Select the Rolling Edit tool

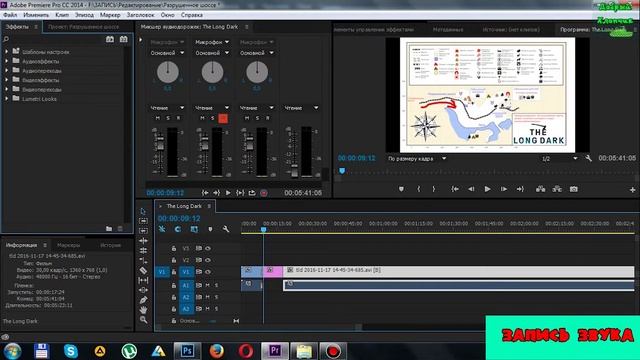pyautogui.click(x=143, y=251)
